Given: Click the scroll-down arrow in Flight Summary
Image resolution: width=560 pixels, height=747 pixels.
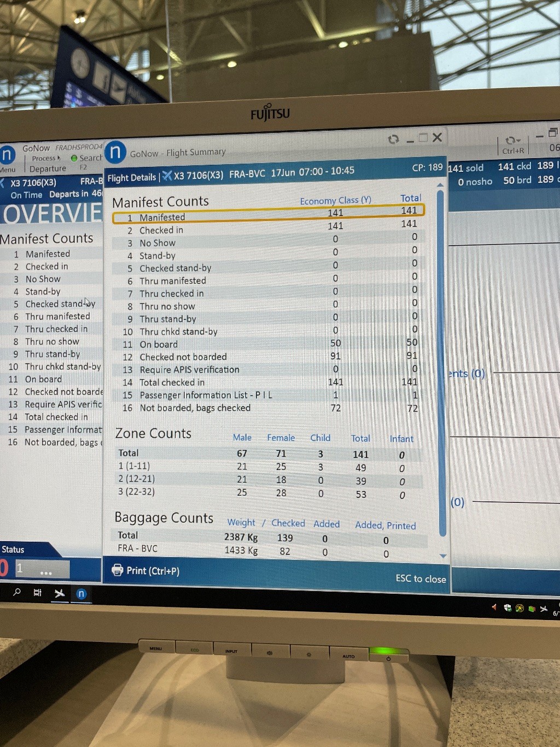Looking at the screenshot, I should 443,556.
